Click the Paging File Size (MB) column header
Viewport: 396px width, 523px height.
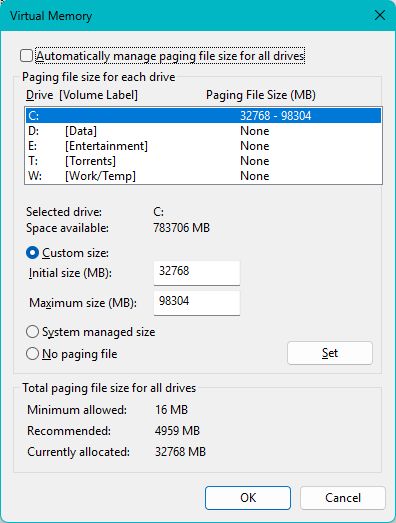point(261,95)
